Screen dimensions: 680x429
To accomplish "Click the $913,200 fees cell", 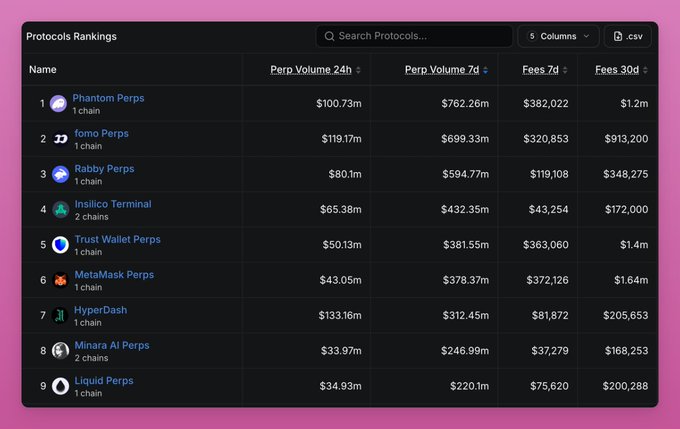I will coord(626,139).
